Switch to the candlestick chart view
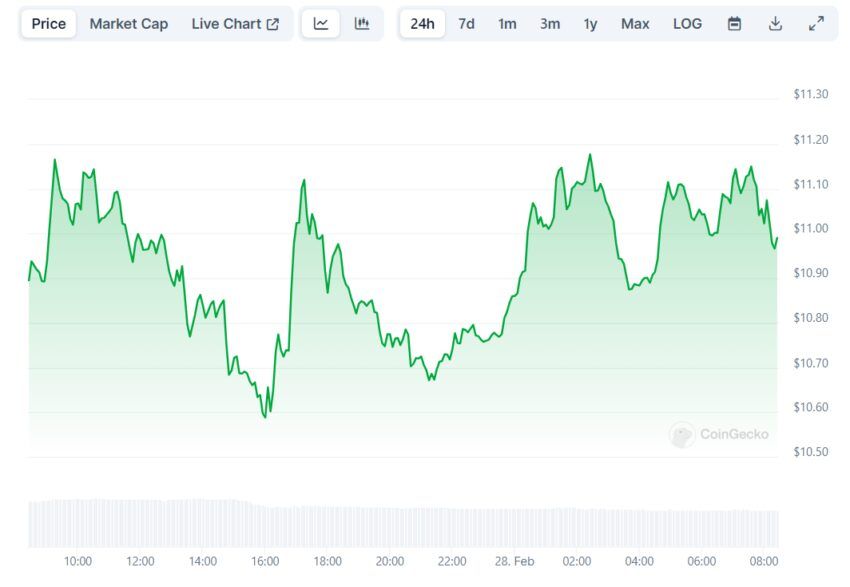 tap(362, 24)
